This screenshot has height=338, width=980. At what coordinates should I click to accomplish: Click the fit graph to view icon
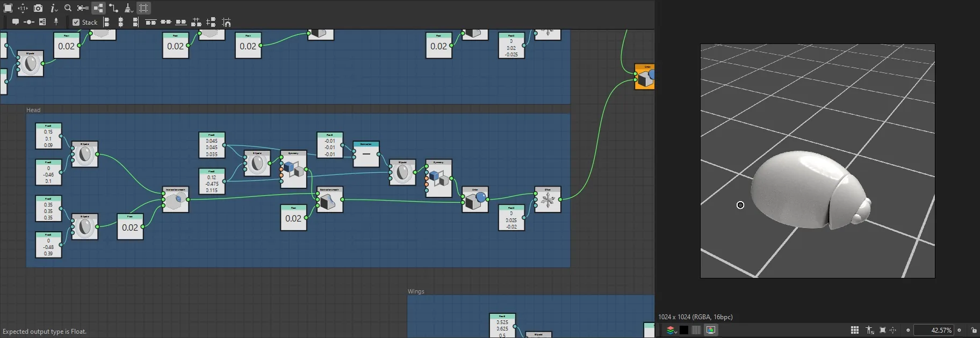8,8
